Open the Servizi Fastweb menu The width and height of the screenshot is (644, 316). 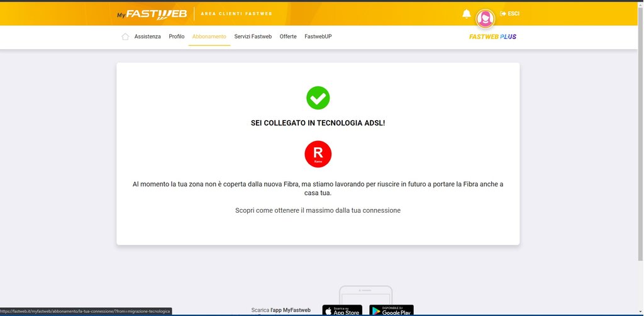click(253, 37)
